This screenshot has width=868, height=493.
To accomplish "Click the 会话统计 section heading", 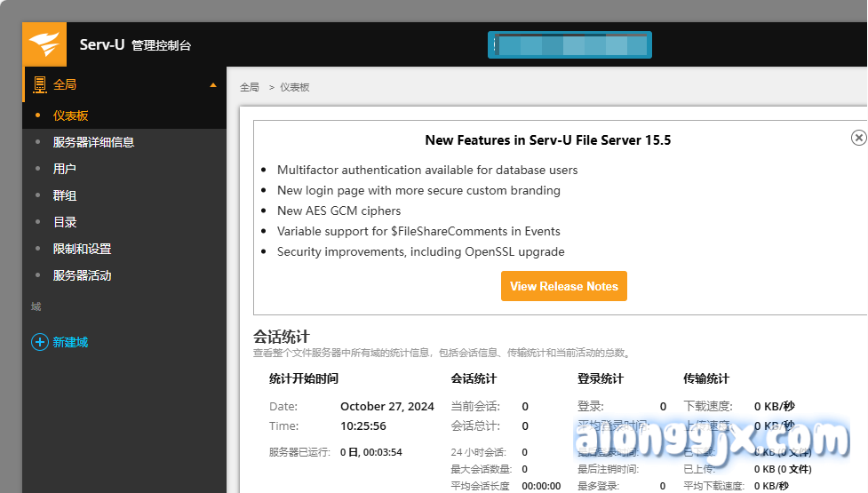I will click(281, 337).
